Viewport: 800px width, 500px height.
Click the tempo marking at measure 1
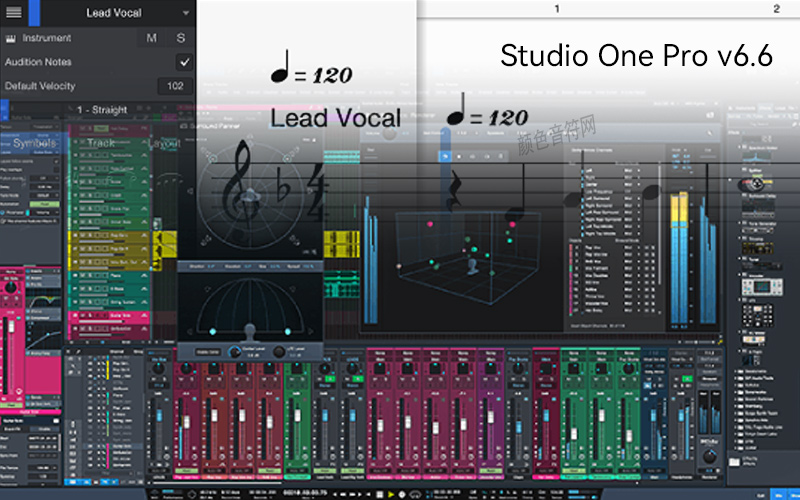tap(487, 110)
